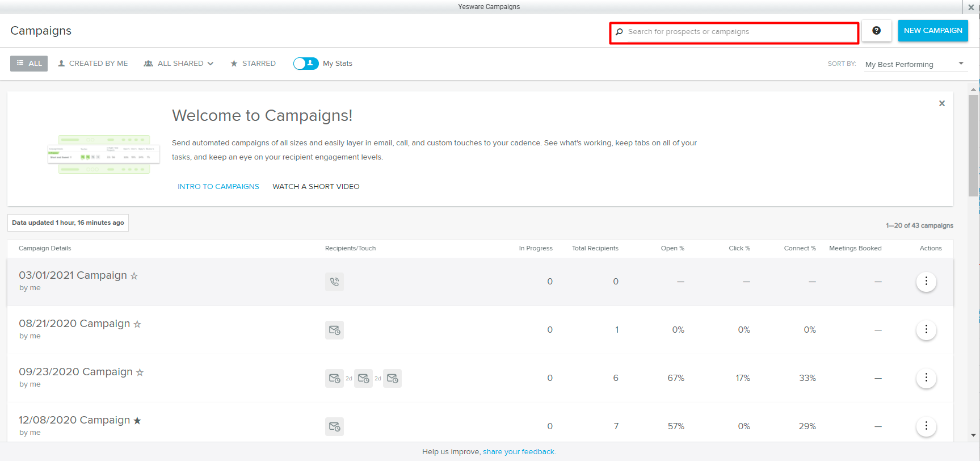Select the ALL campaigns tab
The height and width of the screenshot is (461, 980).
pyautogui.click(x=29, y=64)
